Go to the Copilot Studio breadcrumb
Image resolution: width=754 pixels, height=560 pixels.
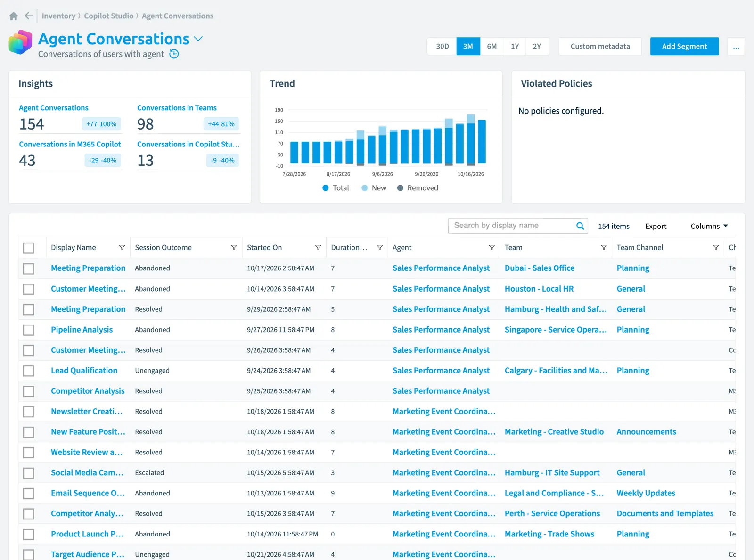pyautogui.click(x=108, y=16)
